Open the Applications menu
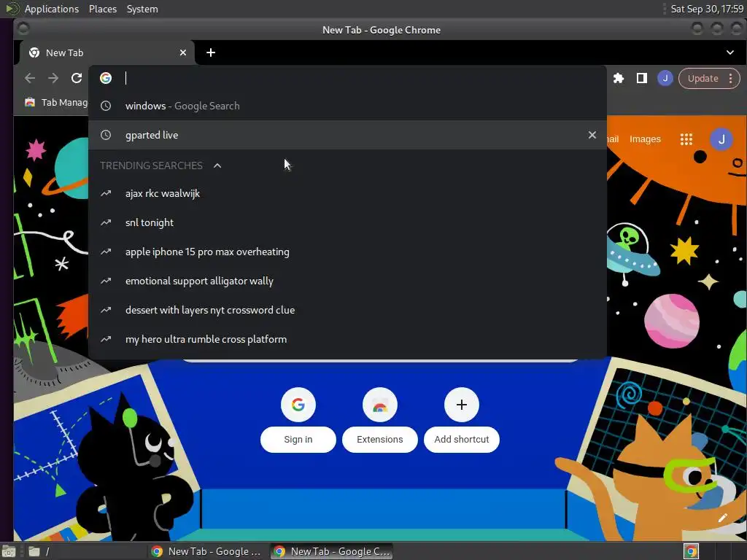 tap(52, 9)
